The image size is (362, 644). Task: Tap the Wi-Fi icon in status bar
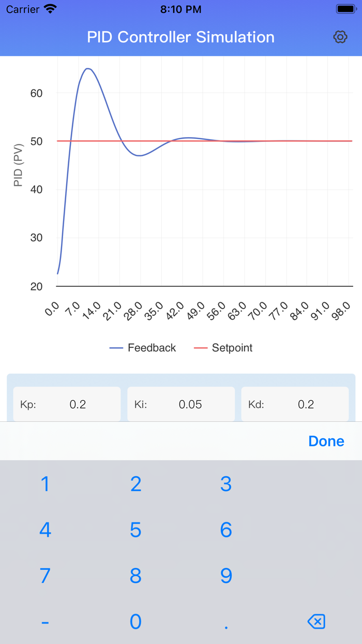tap(50, 8)
